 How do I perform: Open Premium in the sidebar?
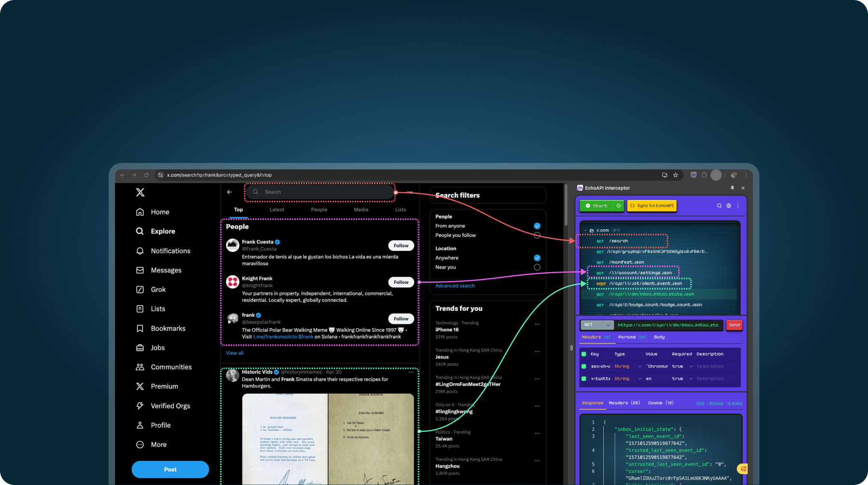point(157,386)
